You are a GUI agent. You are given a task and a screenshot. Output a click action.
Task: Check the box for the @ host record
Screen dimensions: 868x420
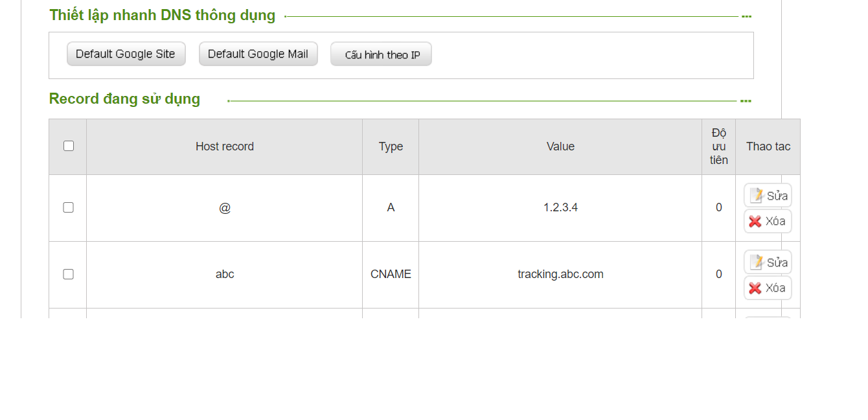click(x=69, y=207)
